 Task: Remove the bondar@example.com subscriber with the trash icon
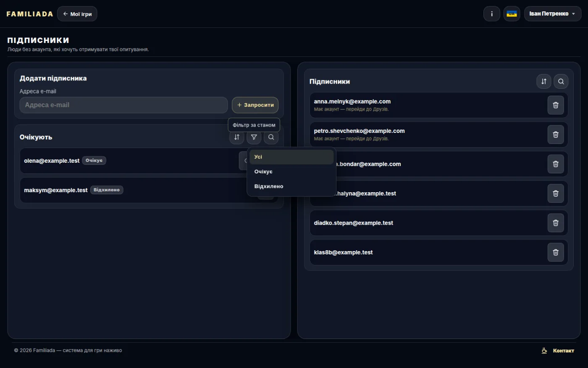(556, 164)
